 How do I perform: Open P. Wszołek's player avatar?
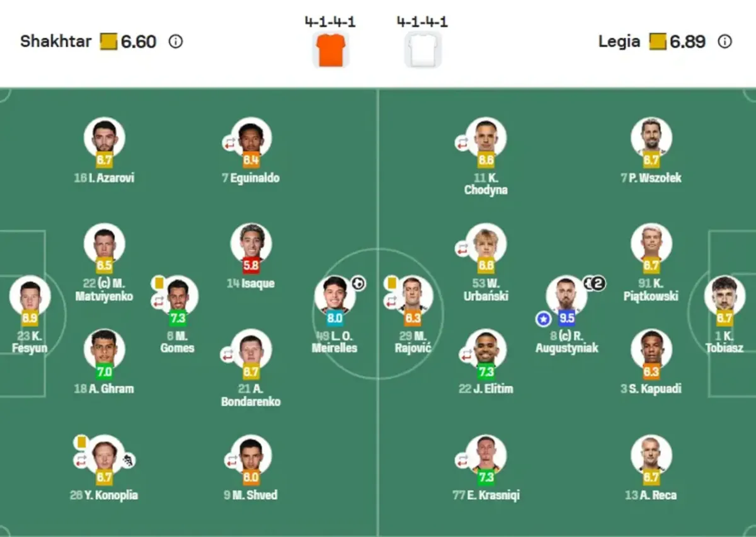[651, 136]
